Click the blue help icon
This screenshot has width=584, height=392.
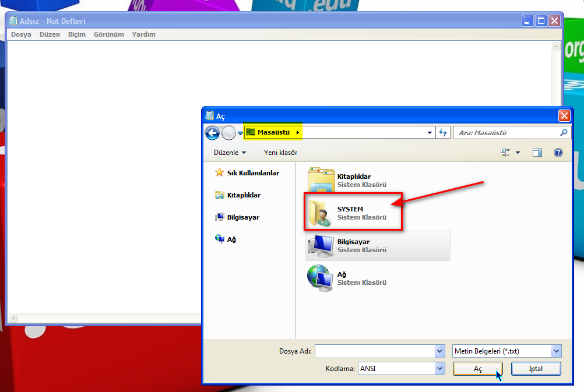[x=558, y=153]
